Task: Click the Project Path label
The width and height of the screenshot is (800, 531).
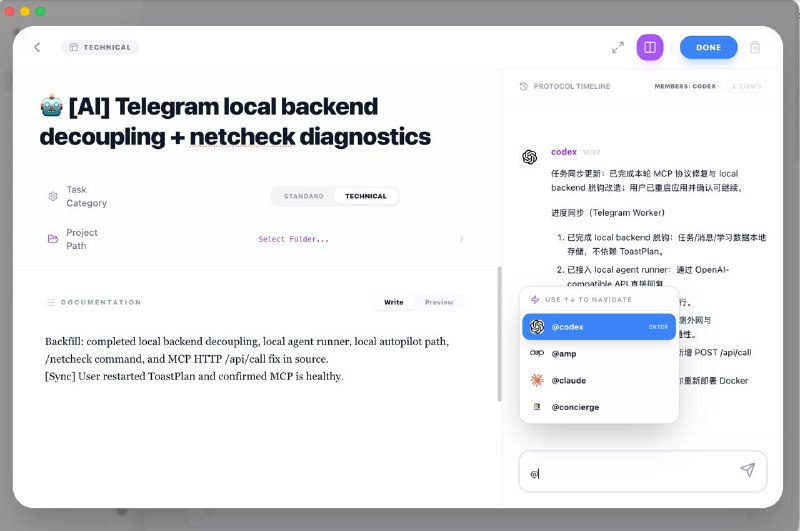Action: point(82,239)
